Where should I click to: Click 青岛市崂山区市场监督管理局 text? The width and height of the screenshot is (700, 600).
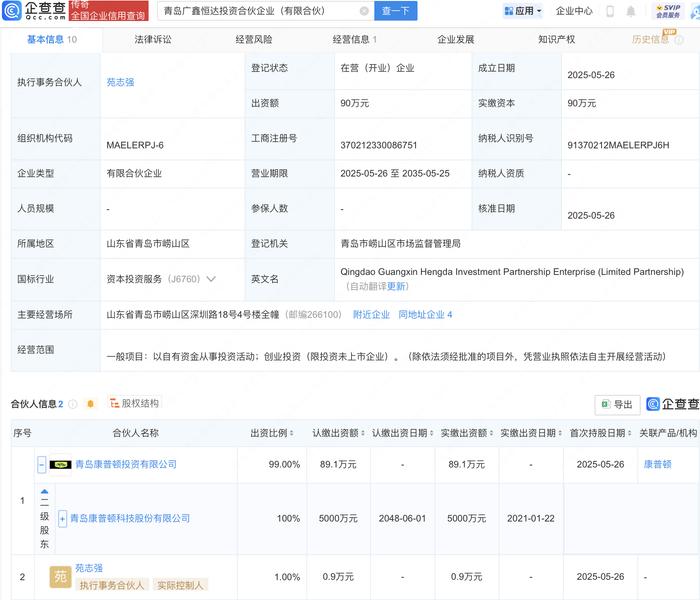coord(400,244)
